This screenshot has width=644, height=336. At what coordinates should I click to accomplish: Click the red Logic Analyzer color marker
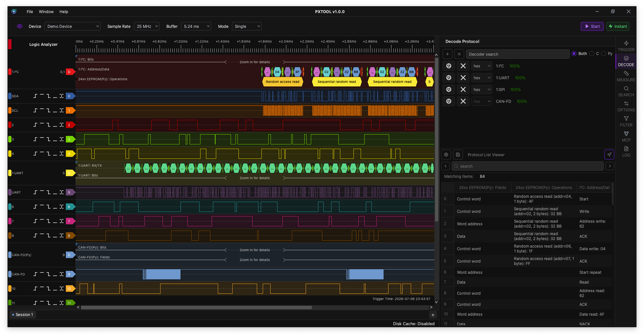pos(10,44)
